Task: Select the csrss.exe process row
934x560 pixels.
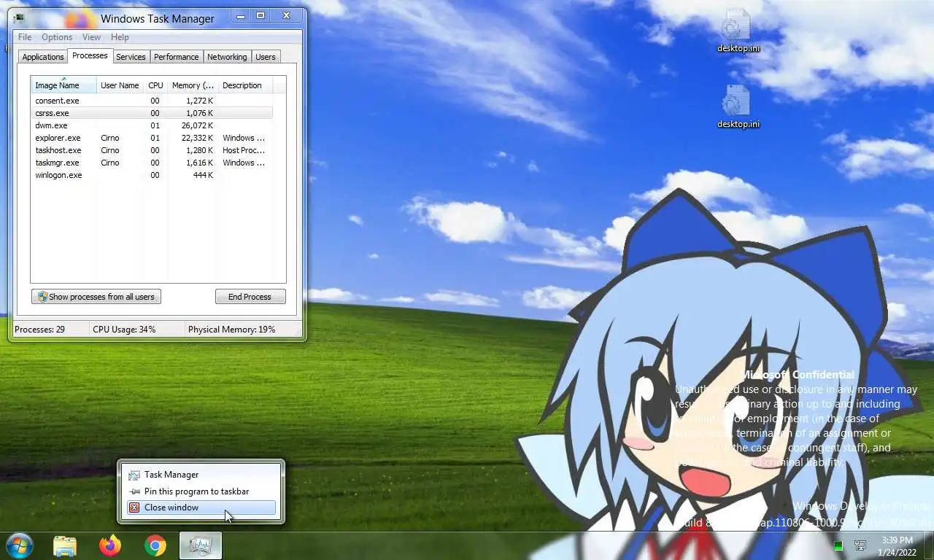Action: 152,113
